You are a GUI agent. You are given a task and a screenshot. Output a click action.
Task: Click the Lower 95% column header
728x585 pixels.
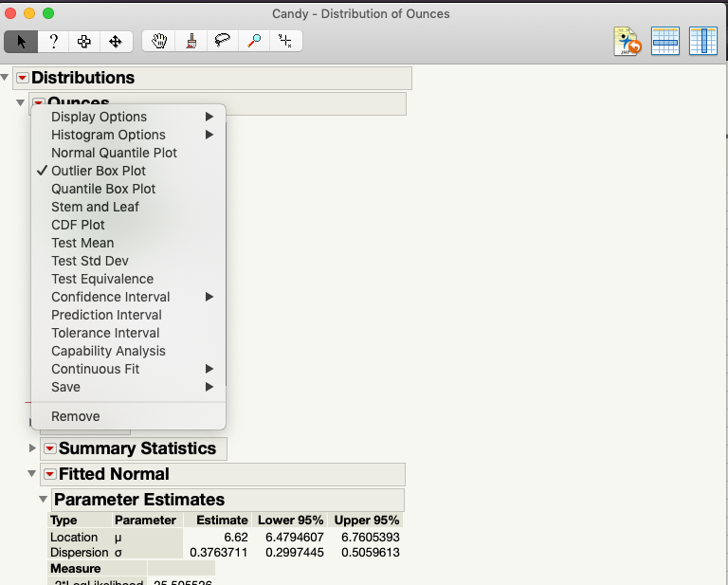coord(291,520)
